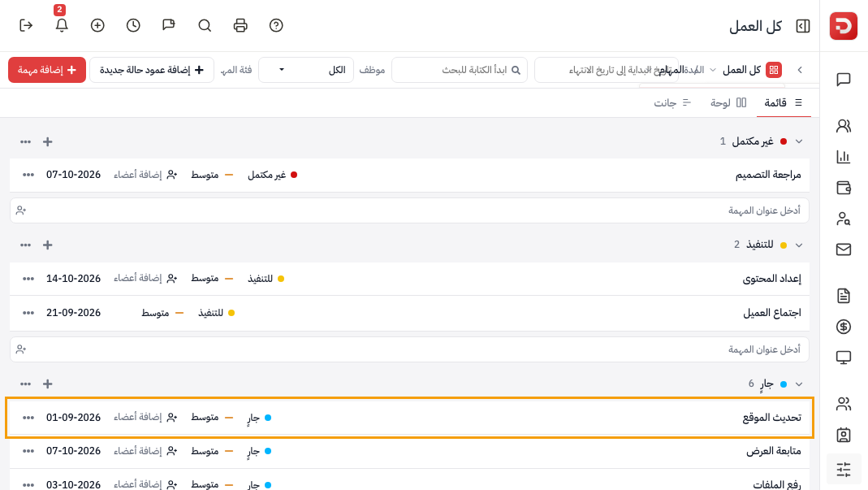Click the 14-10-2026 due date
The width and height of the screenshot is (868, 490).
[x=74, y=278]
